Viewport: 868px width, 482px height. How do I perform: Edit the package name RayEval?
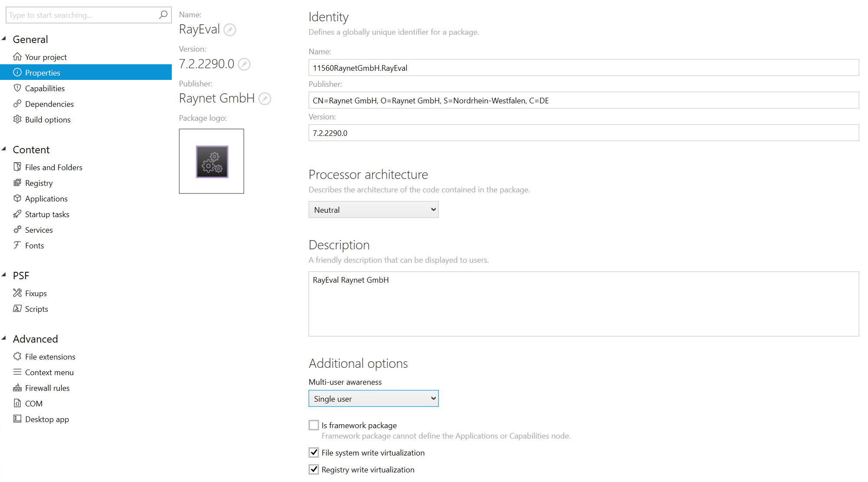click(x=230, y=30)
